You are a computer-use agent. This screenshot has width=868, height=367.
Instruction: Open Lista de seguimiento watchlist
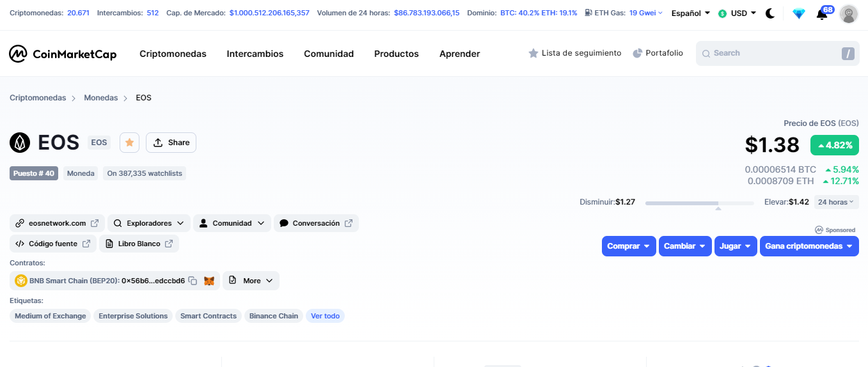pos(574,53)
